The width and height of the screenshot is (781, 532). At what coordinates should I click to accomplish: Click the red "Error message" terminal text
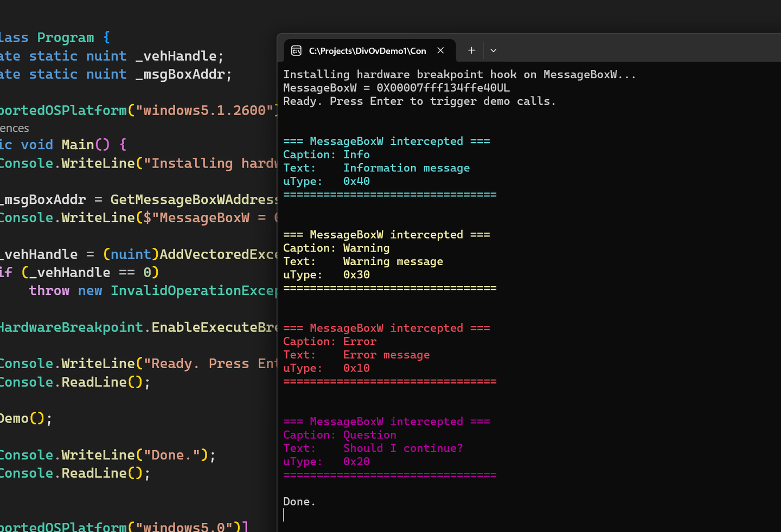(386, 355)
